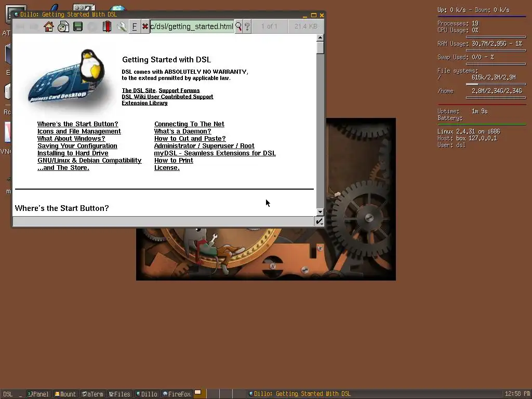Go to the Dillo home page icon
This screenshot has height=399, width=532.
[x=48, y=26]
